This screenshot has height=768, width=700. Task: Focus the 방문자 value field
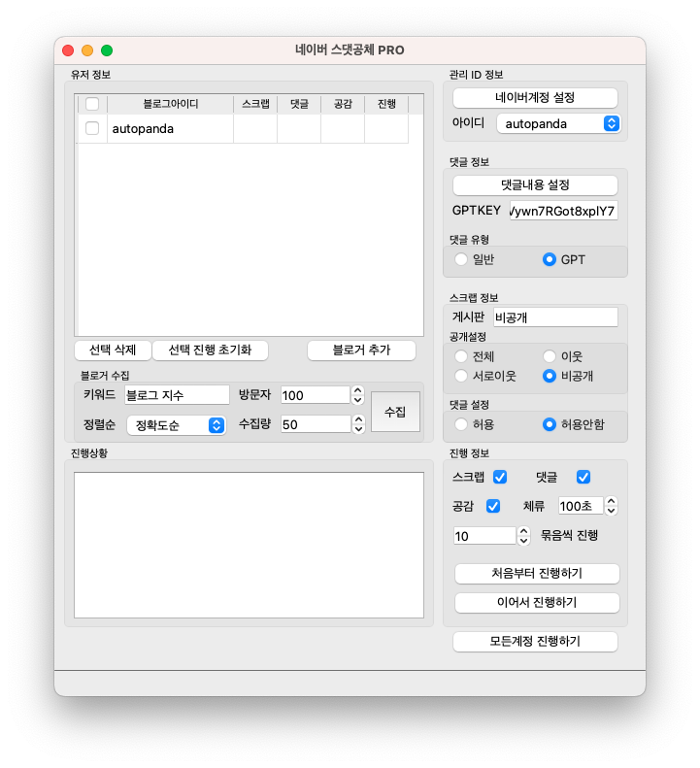(316, 395)
